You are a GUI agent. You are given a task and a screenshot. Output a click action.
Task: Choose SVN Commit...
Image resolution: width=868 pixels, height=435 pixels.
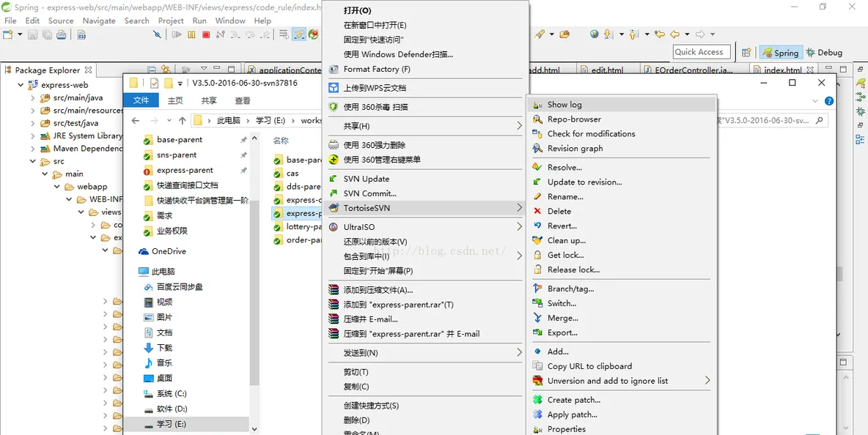point(425,193)
